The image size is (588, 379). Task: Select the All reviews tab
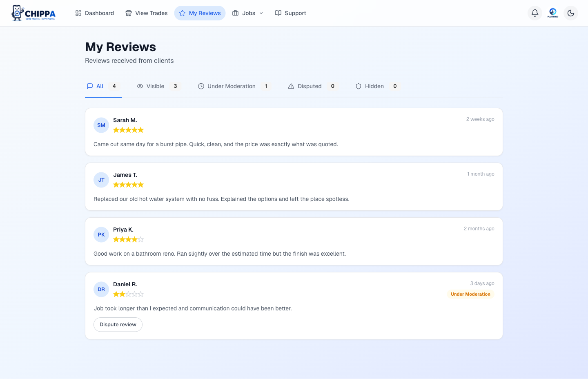coord(103,86)
